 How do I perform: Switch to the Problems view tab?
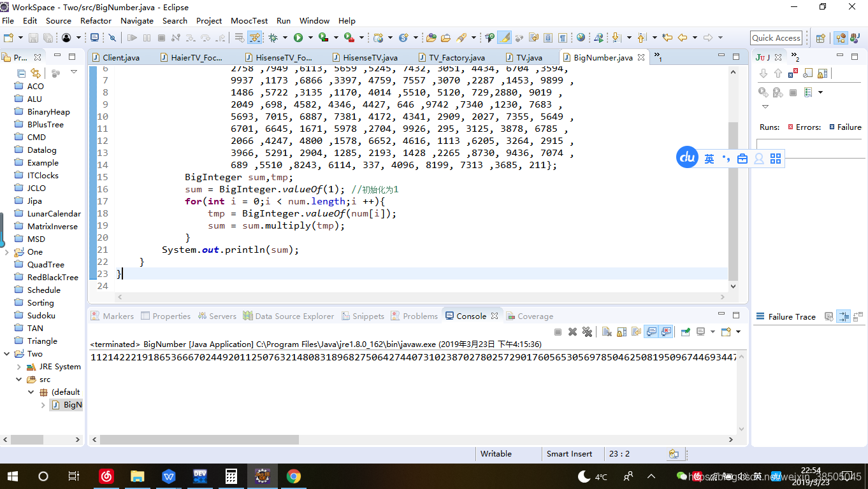tap(415, 316)
